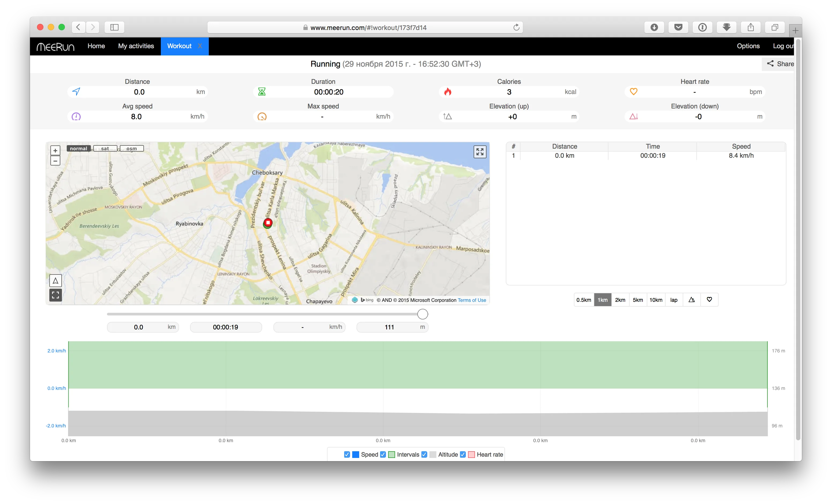Switch map to sat view
This screenshot has width=832, height=504.
(105, 148)
